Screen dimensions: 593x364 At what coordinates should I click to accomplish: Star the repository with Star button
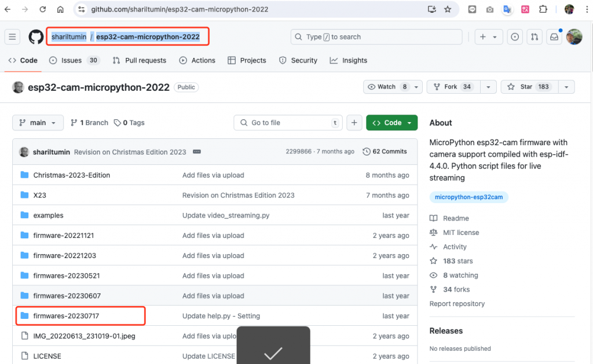(x=530, y=87)
